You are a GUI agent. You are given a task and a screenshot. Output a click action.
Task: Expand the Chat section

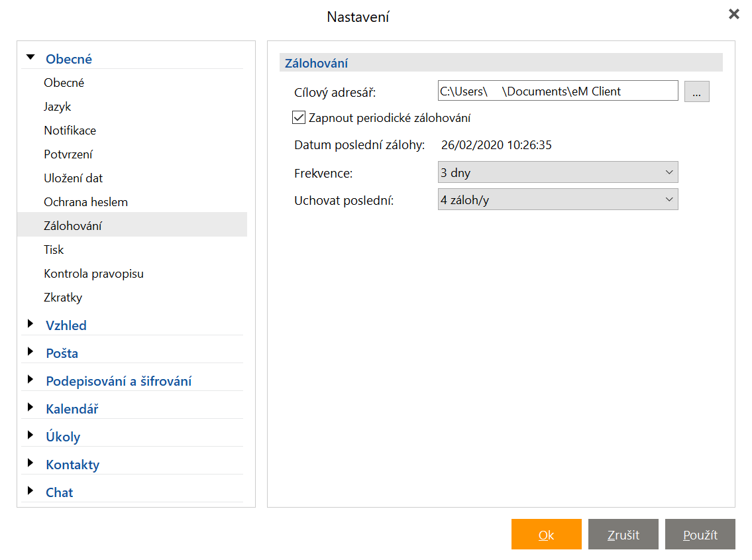pyautogui.click(x=30, y=491)
